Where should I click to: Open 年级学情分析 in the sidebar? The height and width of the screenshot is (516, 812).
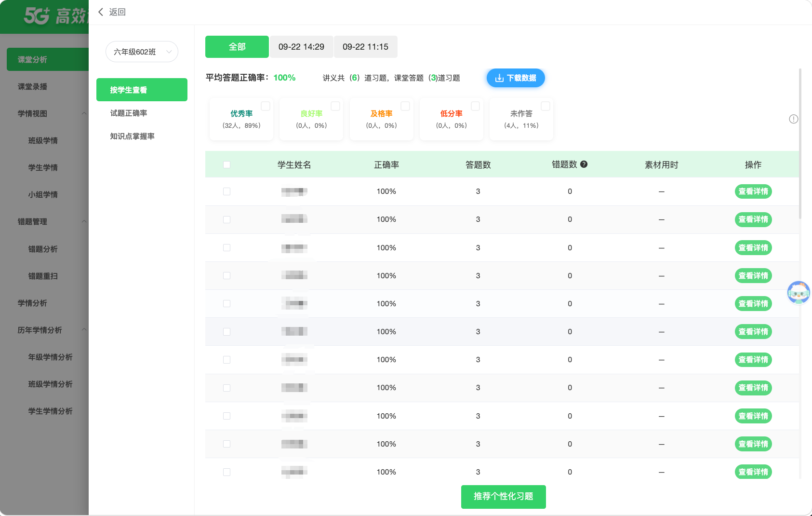click(50, 357)
